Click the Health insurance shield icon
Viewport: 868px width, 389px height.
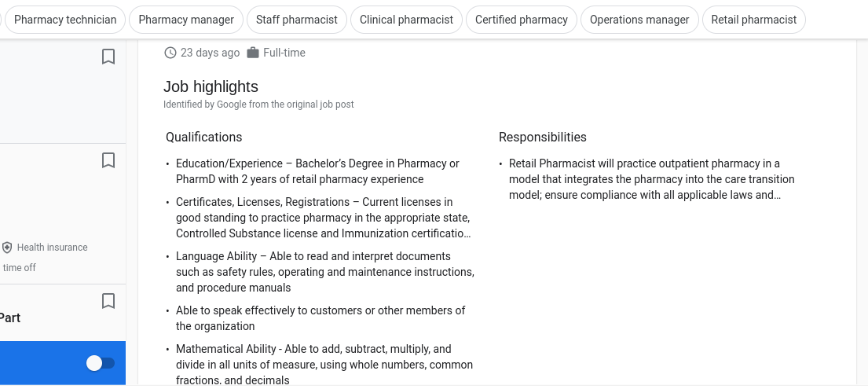point(7,248)
